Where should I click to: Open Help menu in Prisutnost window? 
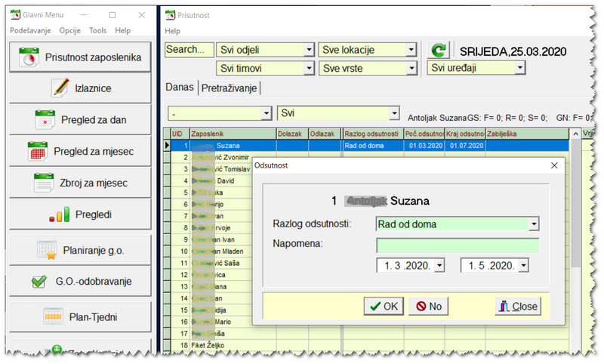(172, 31)
